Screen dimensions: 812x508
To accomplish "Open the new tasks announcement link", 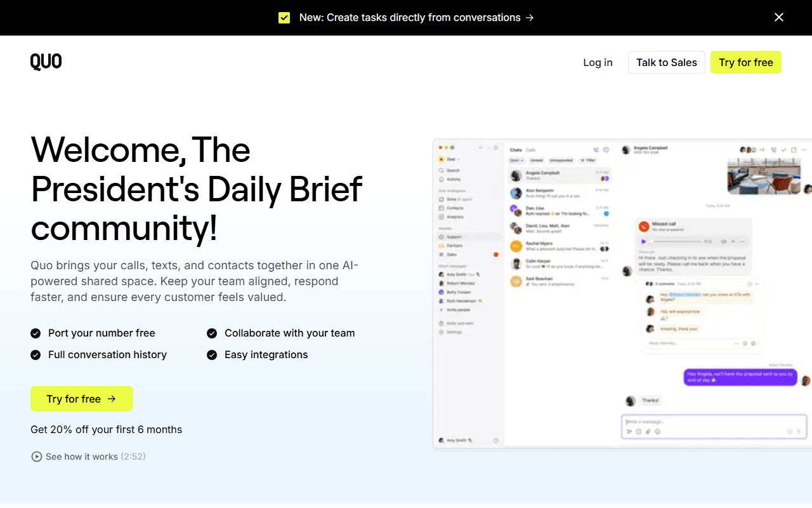I will click(417, 18).
